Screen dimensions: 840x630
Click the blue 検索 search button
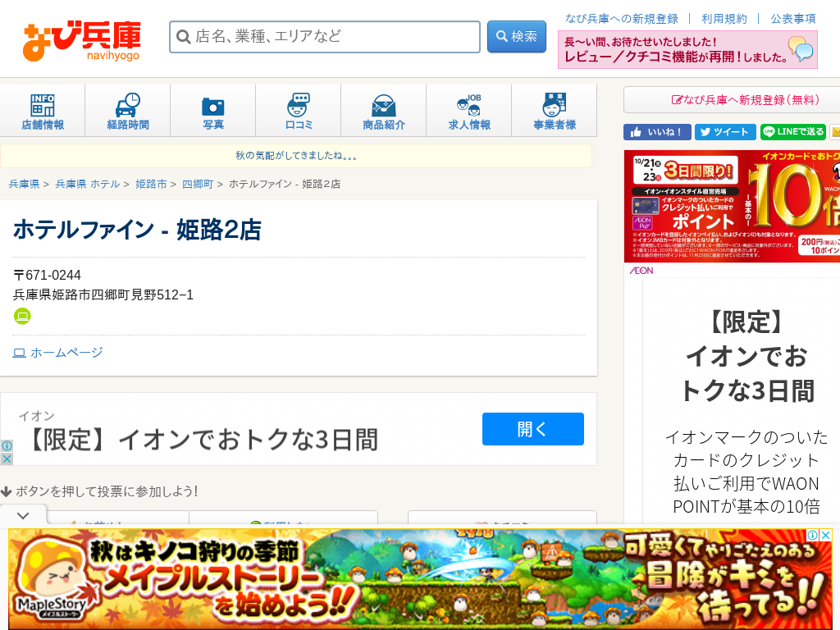517,36
